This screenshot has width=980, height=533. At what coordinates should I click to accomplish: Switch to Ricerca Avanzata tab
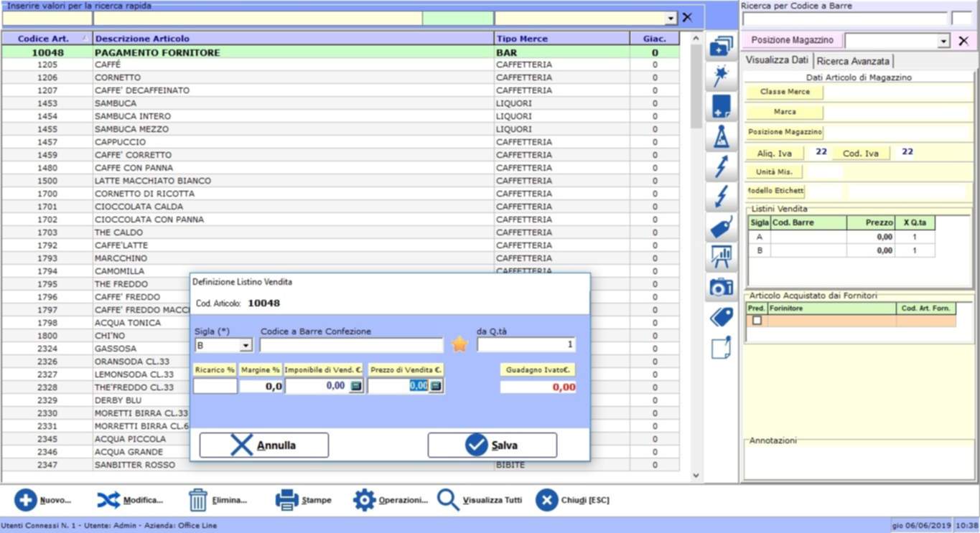pos(853,61)
